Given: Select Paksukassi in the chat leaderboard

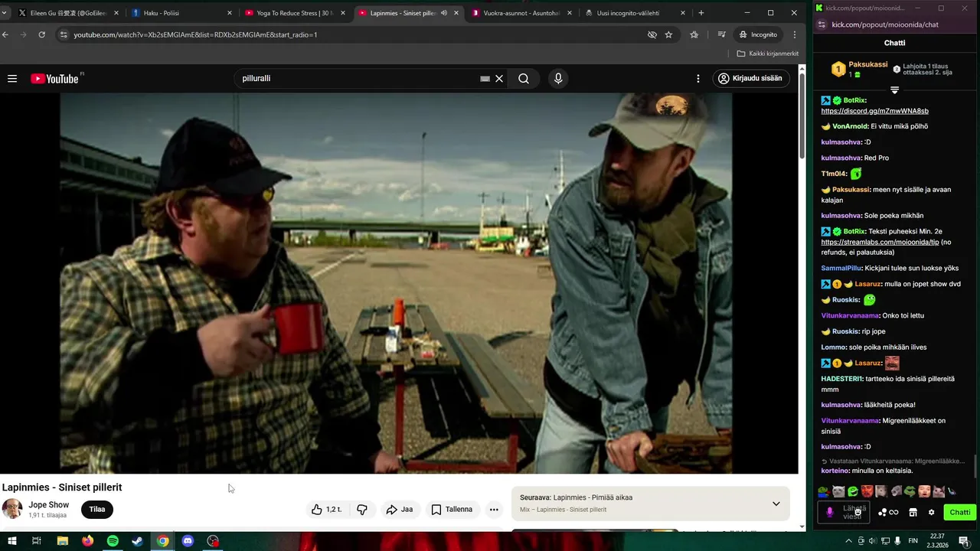Looking at the screenshot, I should click(x=868, y=65).
